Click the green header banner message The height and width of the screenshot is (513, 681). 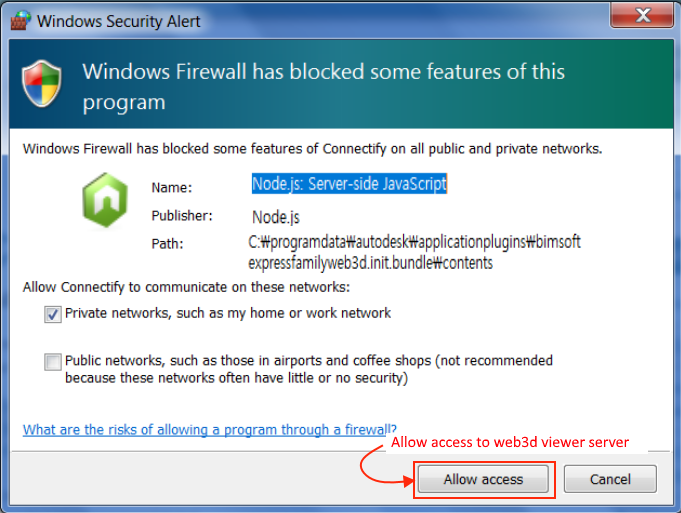[x=323, y=87]
